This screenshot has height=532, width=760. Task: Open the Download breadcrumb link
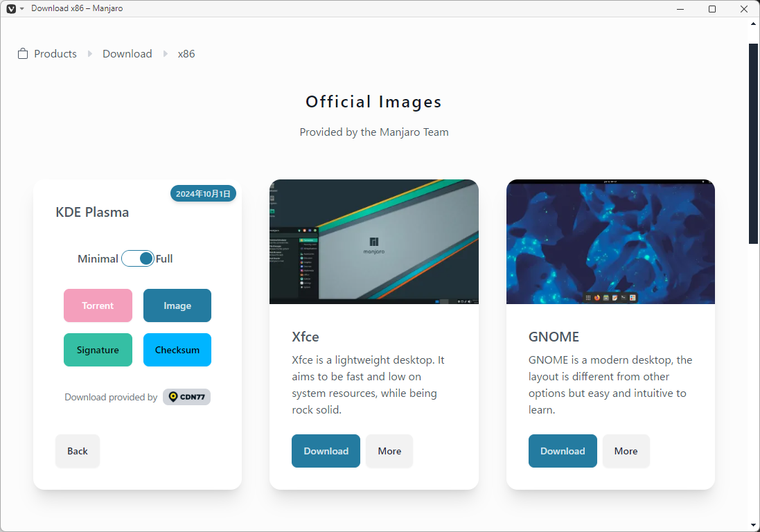[x=127, y=54]
